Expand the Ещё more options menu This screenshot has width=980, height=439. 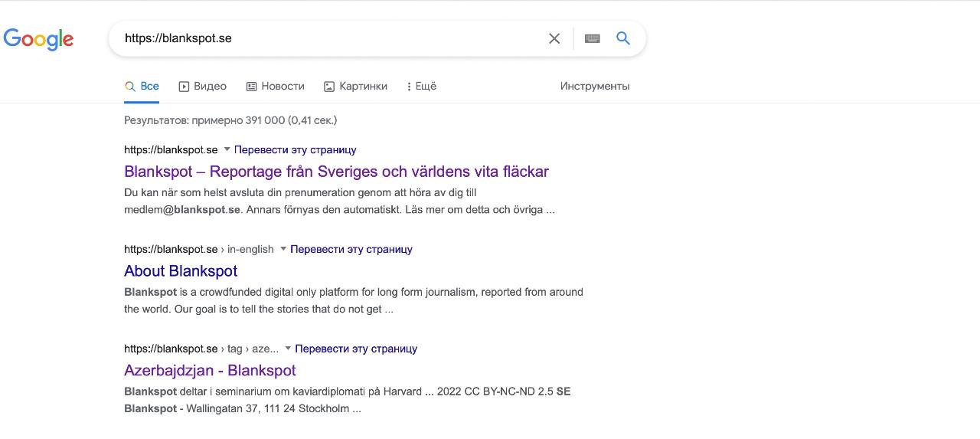pos(421,87)
